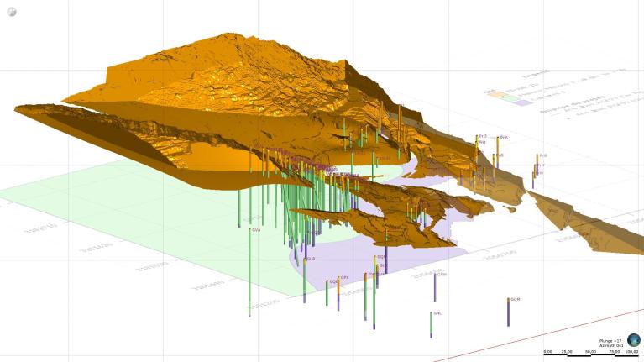Select the drillhole labeled GPX
Screen dimensions: 644x362
[x=338, y=294]
